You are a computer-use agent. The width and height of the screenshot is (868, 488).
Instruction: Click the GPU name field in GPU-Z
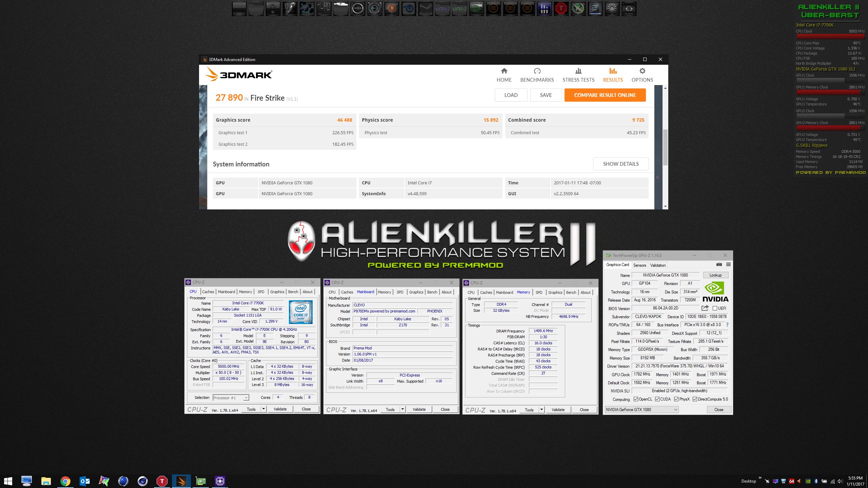tap(665, 275)
